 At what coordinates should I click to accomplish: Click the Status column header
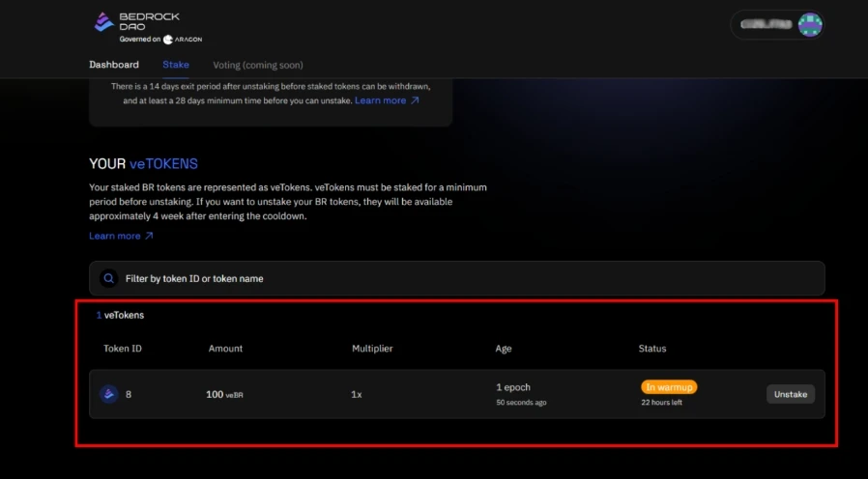pos(651,349)
